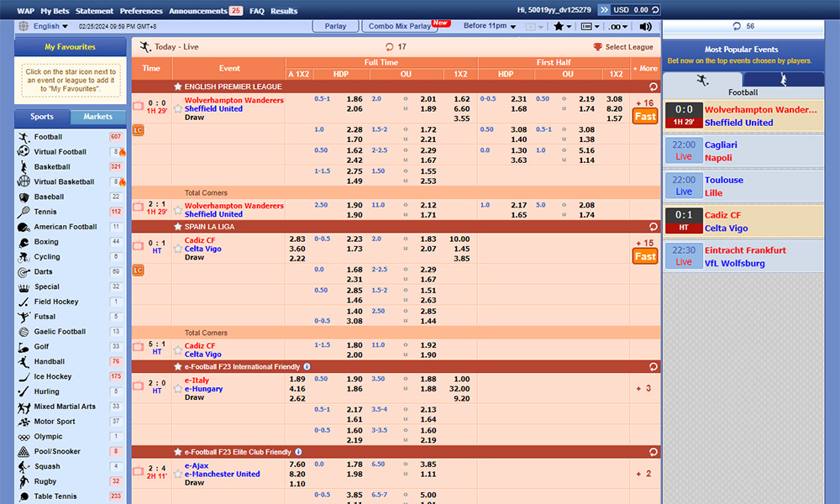Viewport: 840px width, 504px height.
Task: Favourite the Cadiz CF vs Celta Vigo match
Action: point(178,249)
